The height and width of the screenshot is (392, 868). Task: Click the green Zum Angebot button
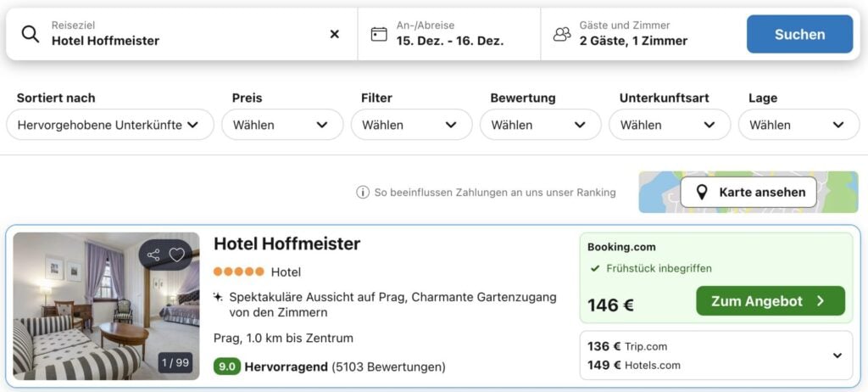click(770, 301)
